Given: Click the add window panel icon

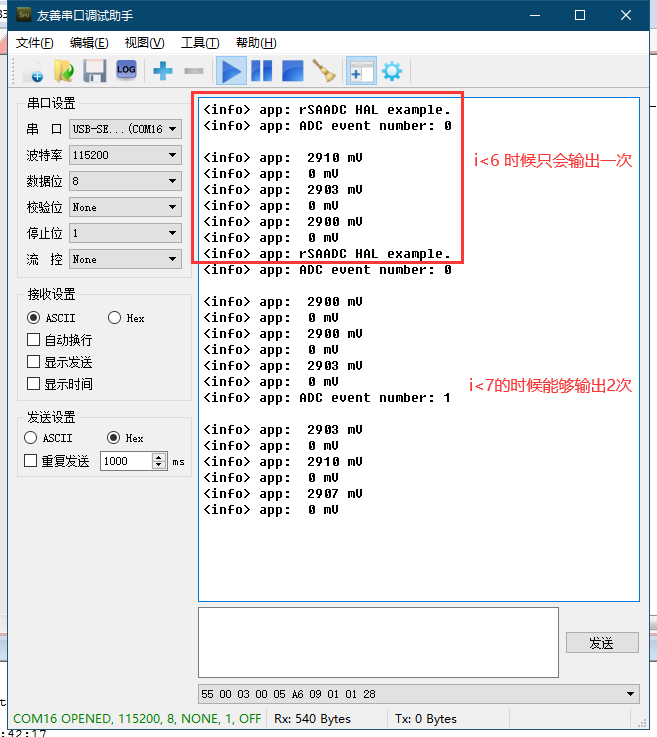Looking at the screenshot, I should click(361, 71).
